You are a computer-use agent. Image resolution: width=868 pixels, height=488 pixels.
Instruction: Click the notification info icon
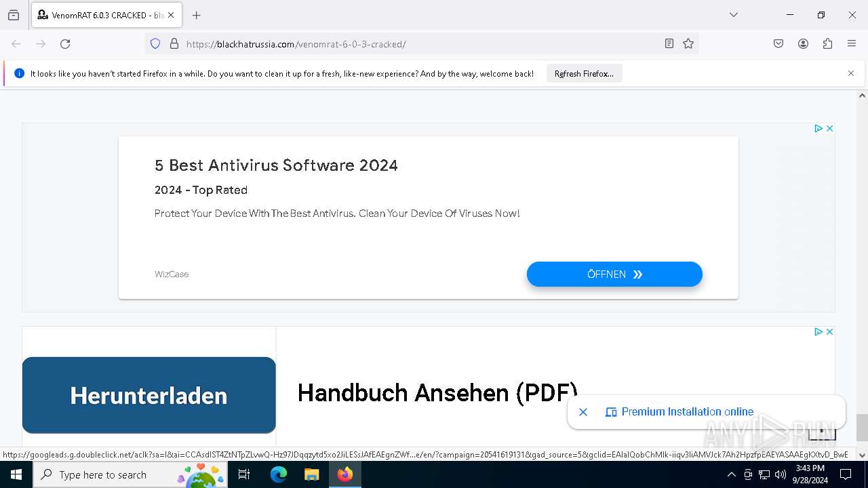19,73
